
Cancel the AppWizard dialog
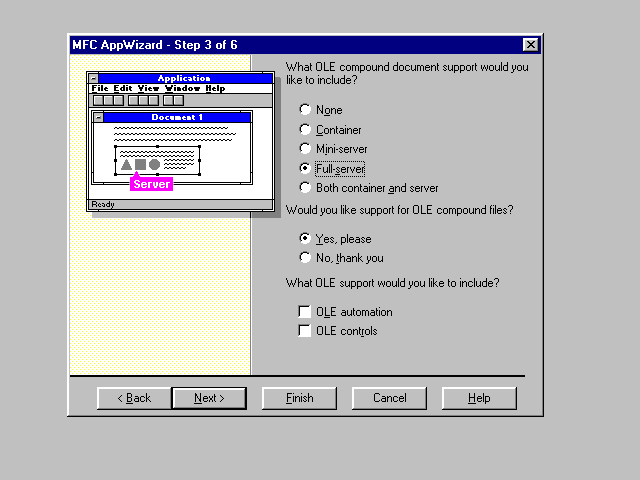pos(389,398)
